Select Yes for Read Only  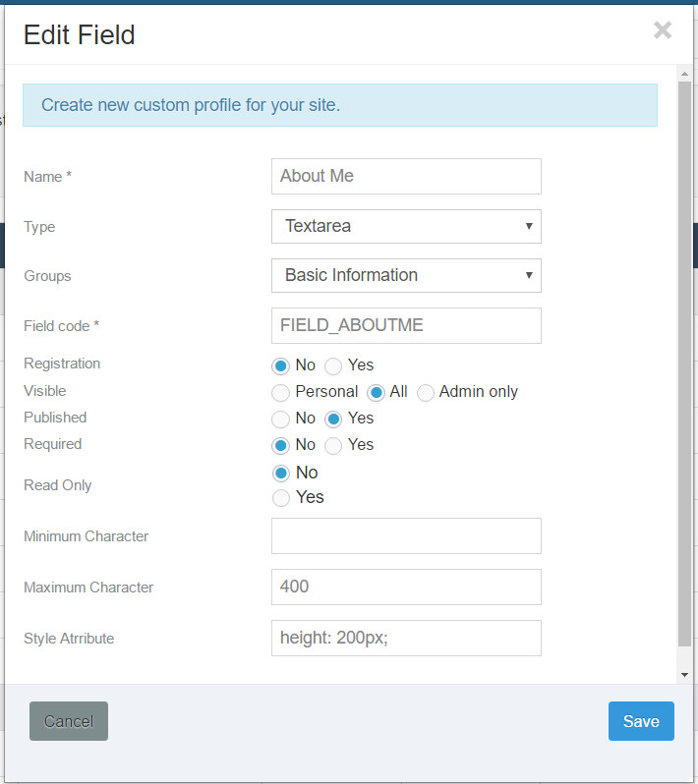tap(281, 498)
